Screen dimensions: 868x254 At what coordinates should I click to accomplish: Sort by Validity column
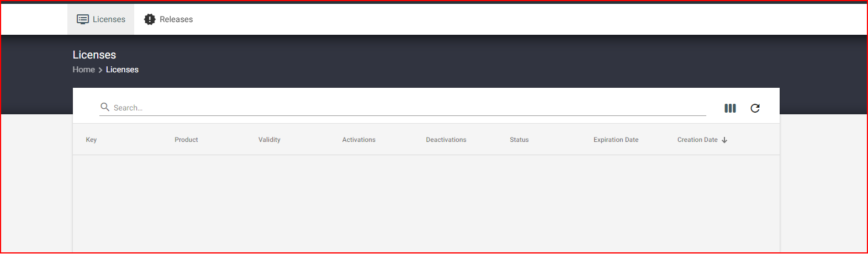[x=269, y=140]
